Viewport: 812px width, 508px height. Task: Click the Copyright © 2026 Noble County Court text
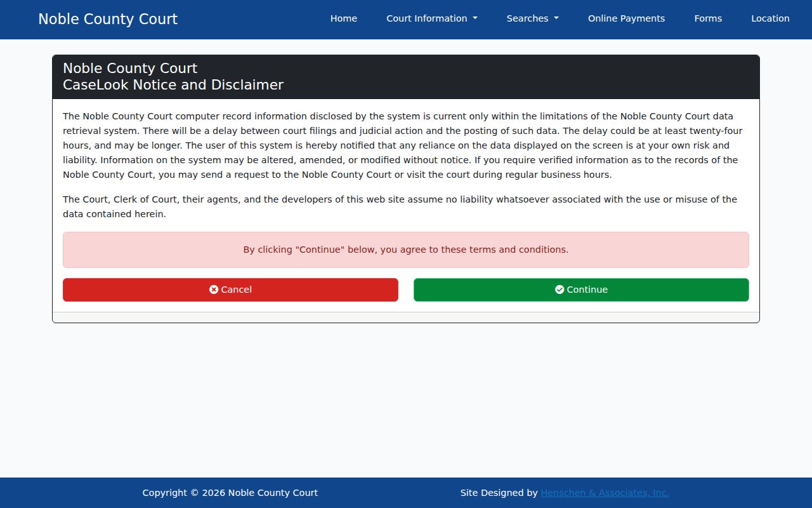230,493
